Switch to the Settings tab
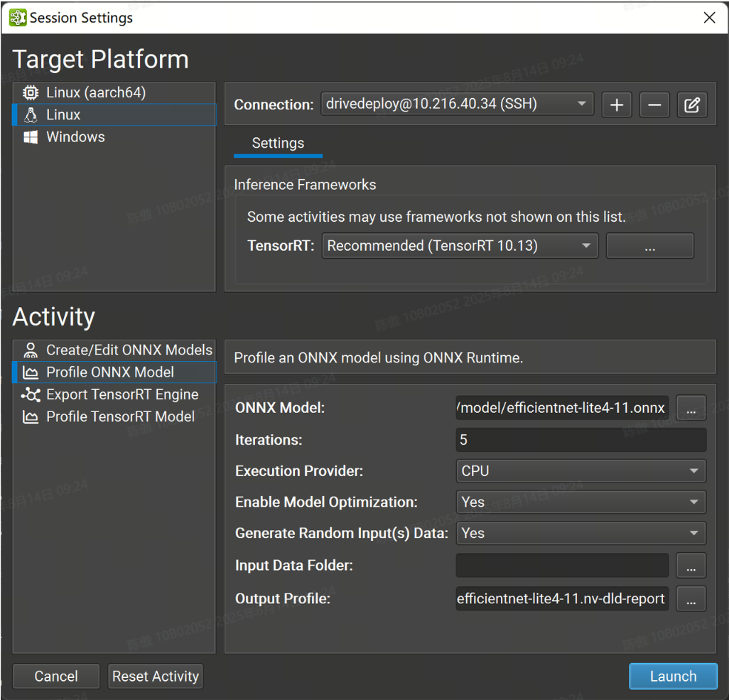 coord(278,144)
